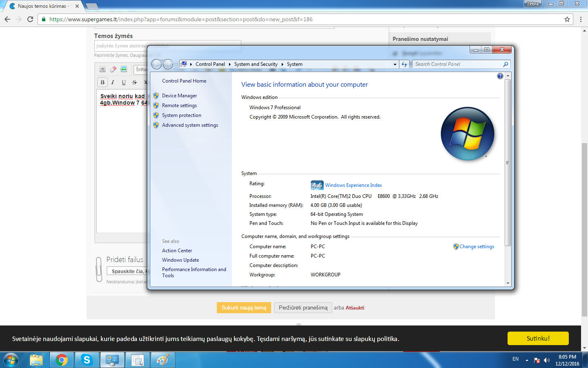Click the Spauskite čia file upload button
This screenshot has width=588, height=368.
point(127,271)
